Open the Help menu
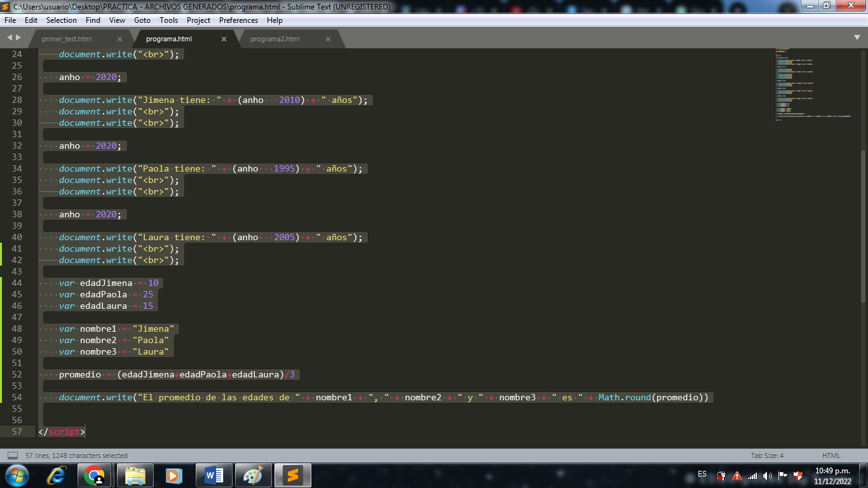Viewport: 868px width, 488px height. [x=275, y=20]
